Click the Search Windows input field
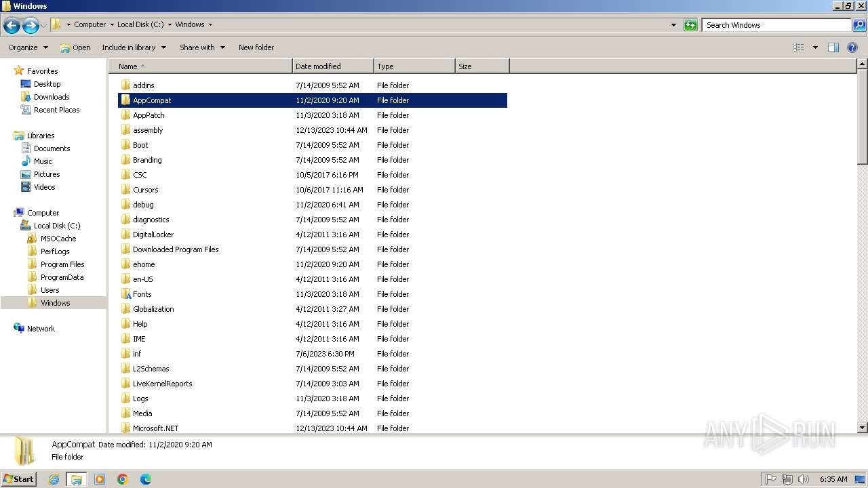The width and height of the screenshot is (868, 488). [776, 25]
